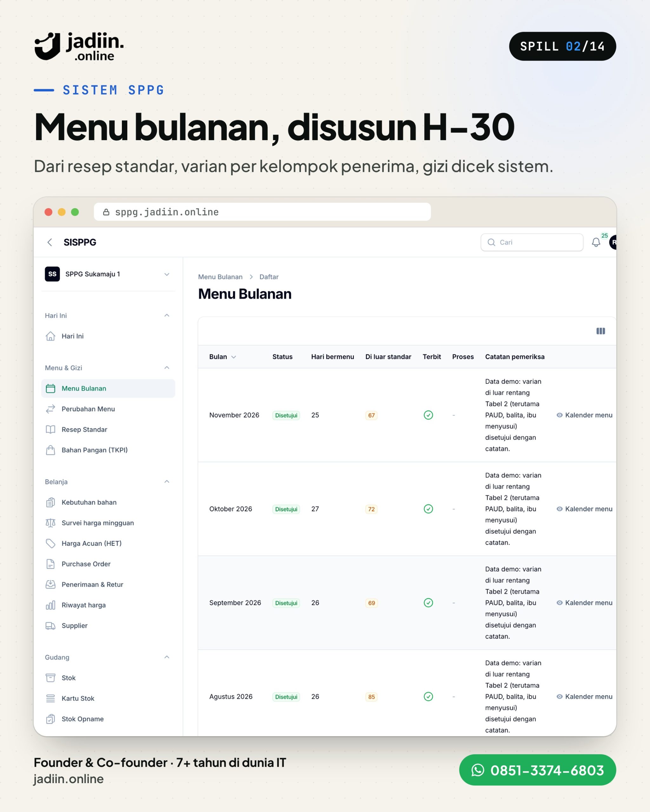Click the back arrow beside SISPPG
The width and height of the screenshot is (650, 812).
click(50, 242)
